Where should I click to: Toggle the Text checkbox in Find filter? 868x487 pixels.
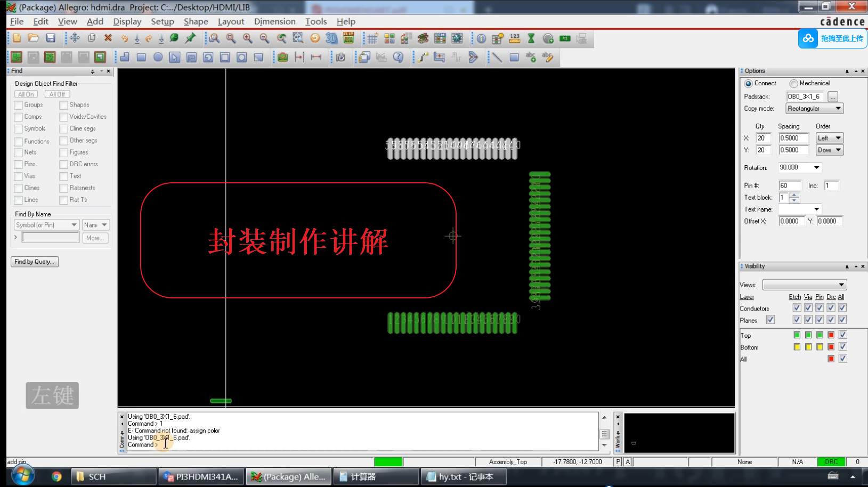[63, 176]
